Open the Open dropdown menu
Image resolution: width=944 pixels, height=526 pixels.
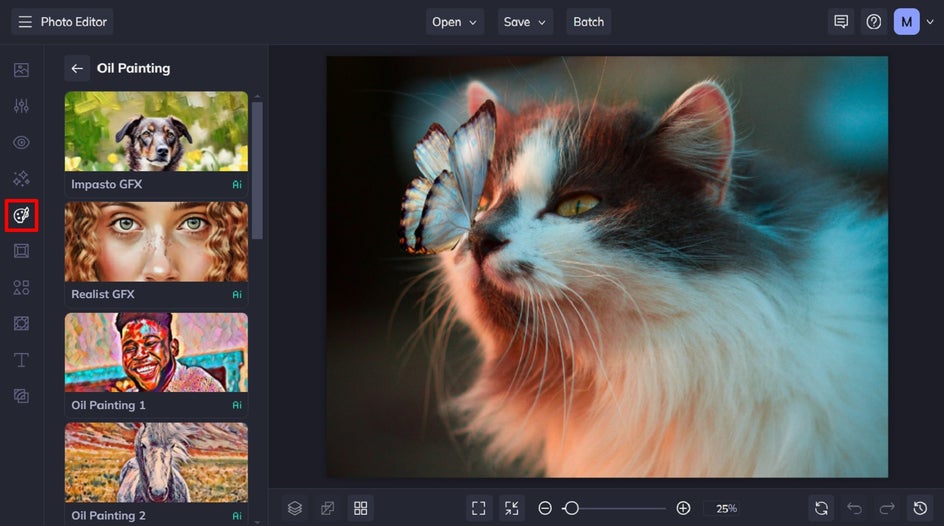[455, 22]
